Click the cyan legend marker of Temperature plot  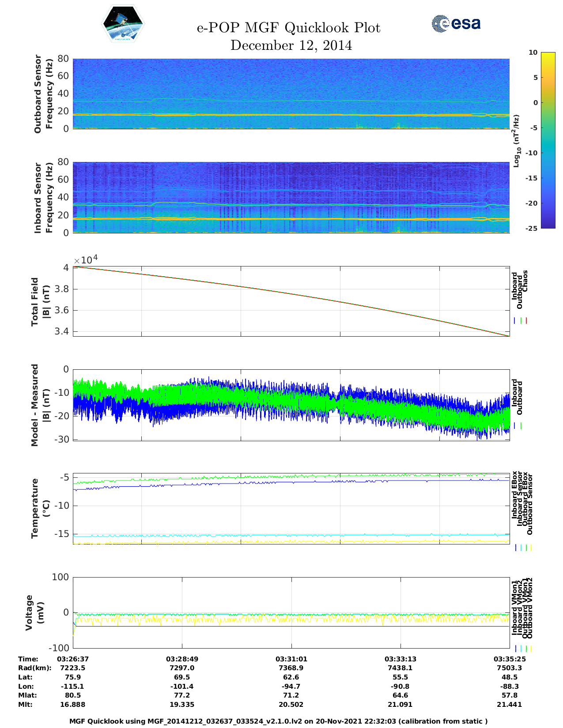[521, 548]
